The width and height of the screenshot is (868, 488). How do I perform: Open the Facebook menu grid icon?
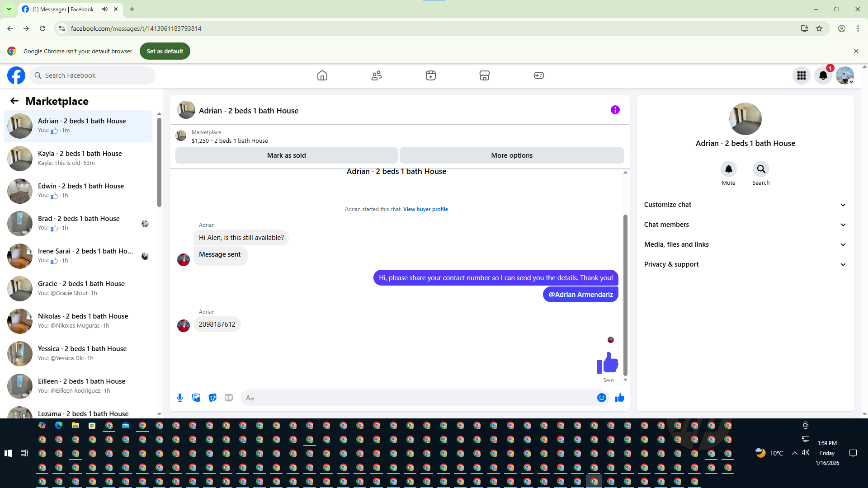(801, 75)
